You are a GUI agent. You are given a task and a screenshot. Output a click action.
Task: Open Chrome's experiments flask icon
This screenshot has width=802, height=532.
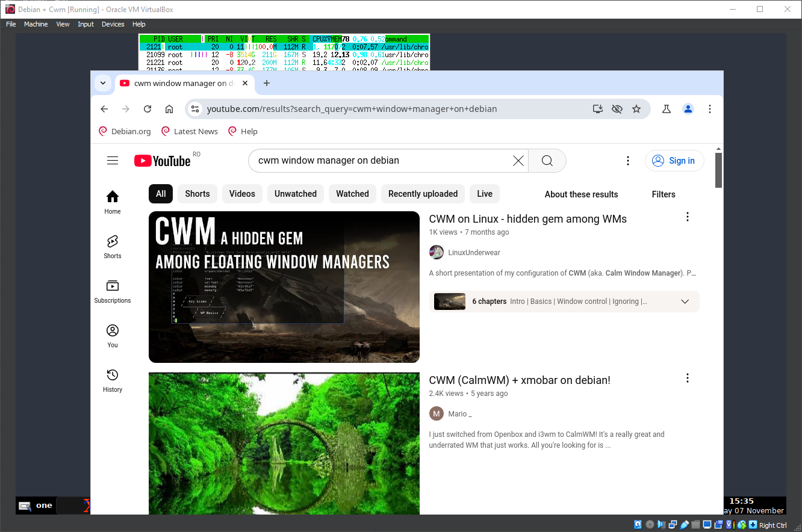click(x=666, y=109)
